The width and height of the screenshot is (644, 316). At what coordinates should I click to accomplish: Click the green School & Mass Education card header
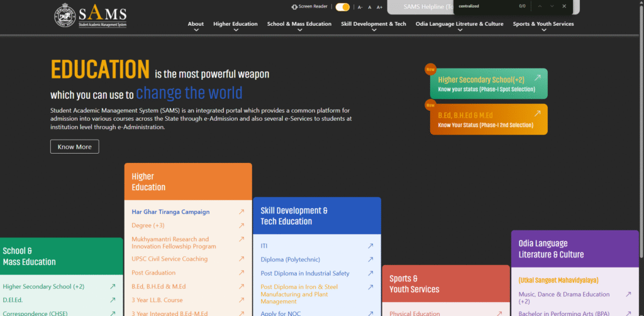tap(61, 256)
